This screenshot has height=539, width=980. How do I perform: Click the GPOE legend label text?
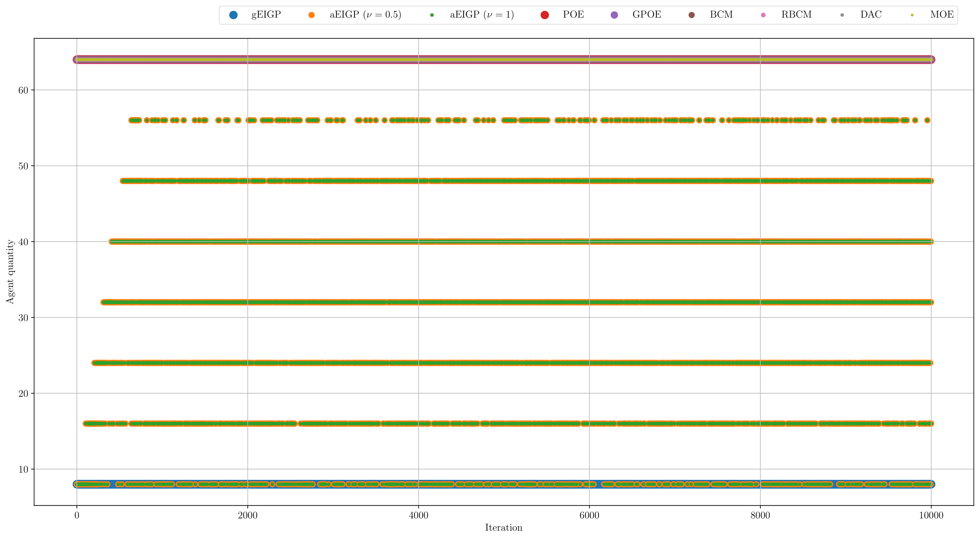647,15
